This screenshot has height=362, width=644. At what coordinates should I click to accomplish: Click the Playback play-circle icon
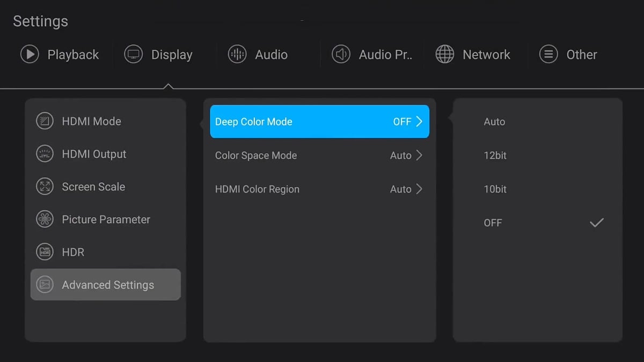30,54
